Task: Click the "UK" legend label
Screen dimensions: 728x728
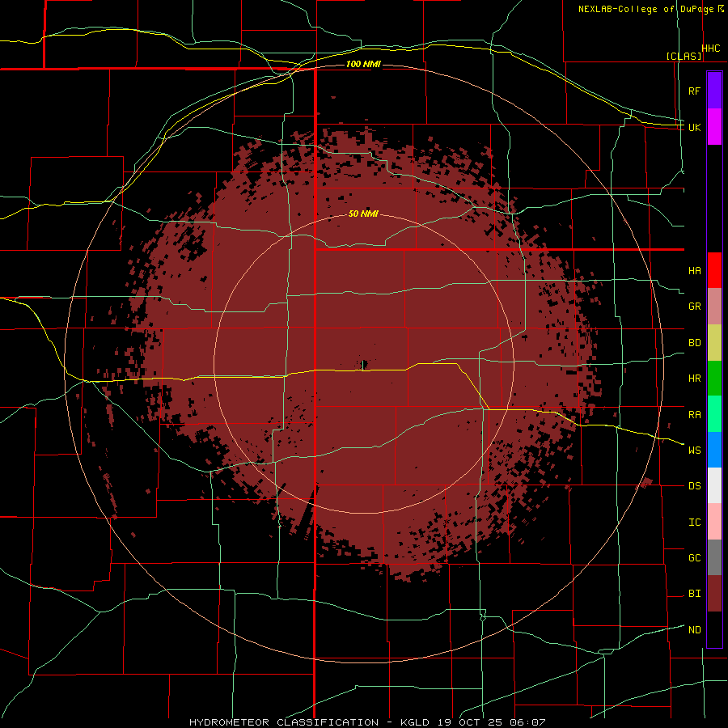Action: click(x=694, y=127)
